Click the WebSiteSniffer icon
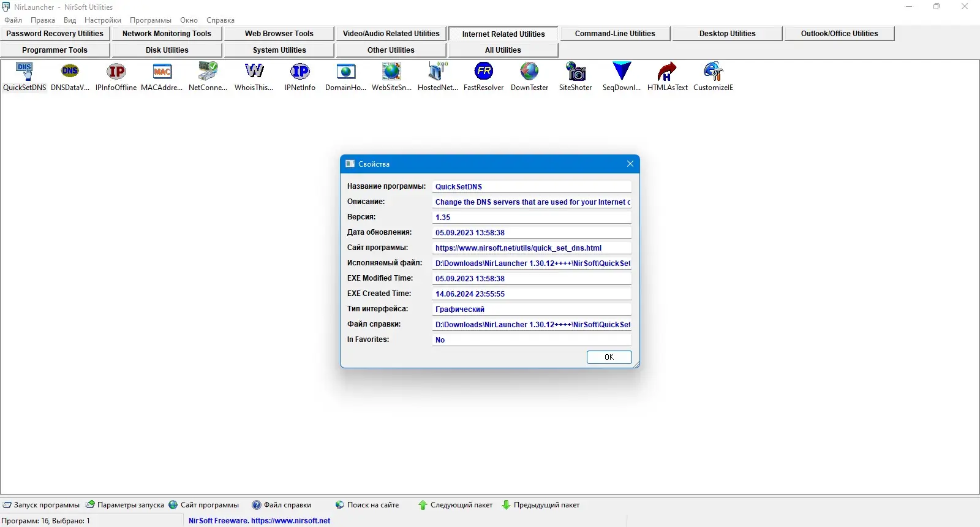The width and height of the screenshot is (980, 527). (x=392, y=72)
